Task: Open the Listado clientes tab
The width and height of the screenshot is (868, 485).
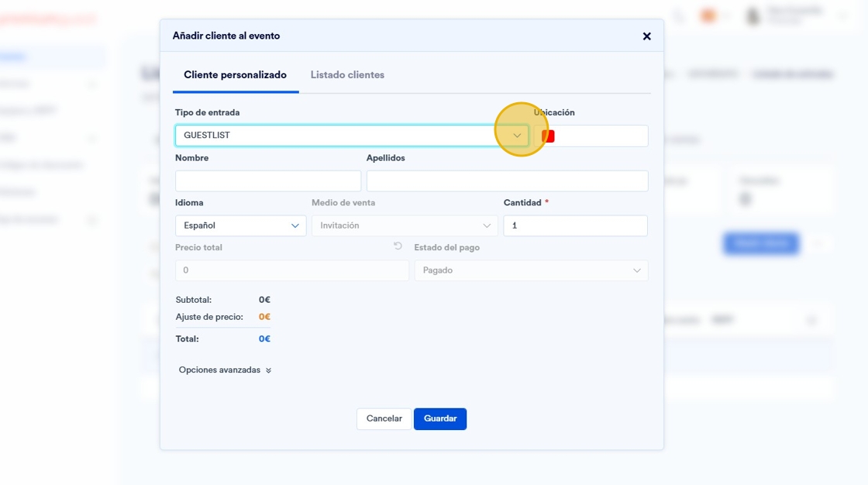Action: click(347, 74)
